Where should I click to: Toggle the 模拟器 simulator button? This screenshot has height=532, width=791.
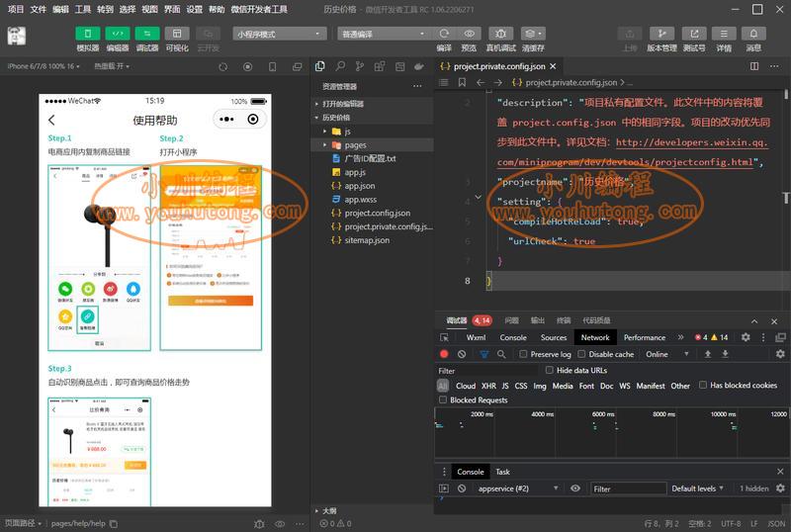pyautogui.click(x=88, y=34)
